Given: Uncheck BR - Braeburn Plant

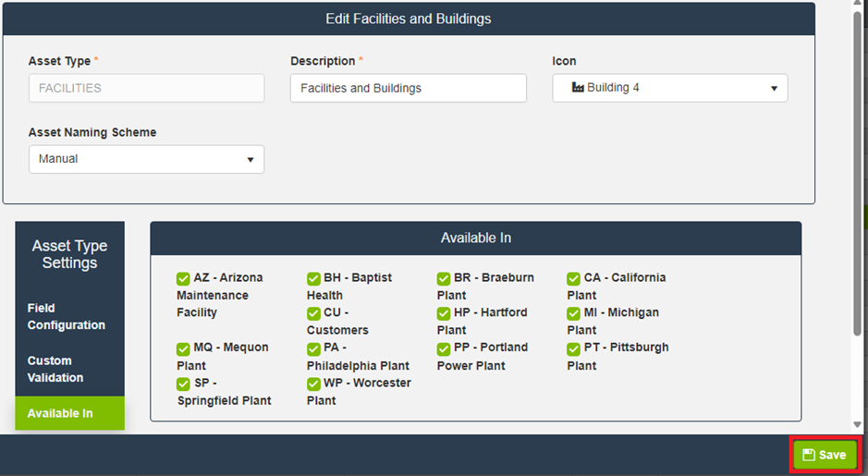Looking at the screenshot, I should pos(444,278).
